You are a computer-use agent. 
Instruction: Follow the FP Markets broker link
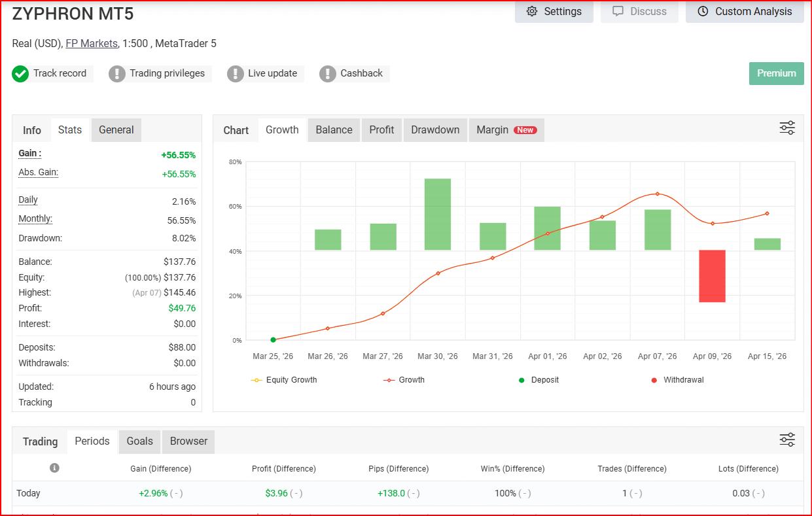pyautogui.click(x=92, y=44)
